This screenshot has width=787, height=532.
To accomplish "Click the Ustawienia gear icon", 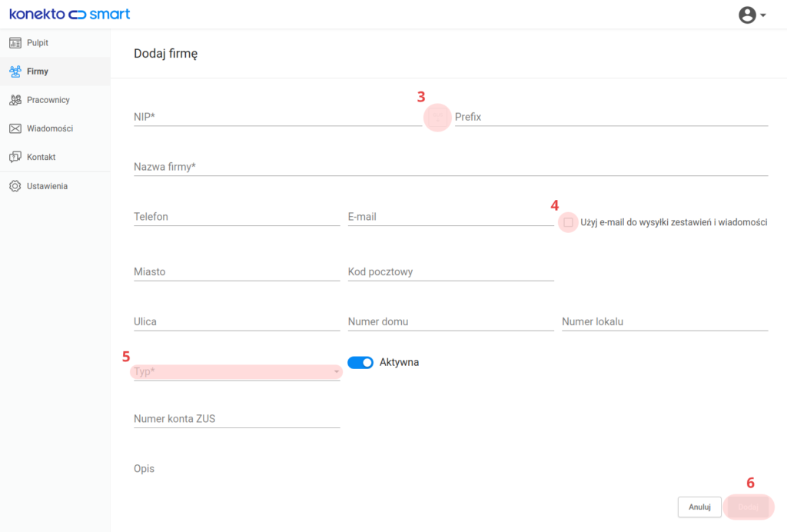I will coord(15,186).
